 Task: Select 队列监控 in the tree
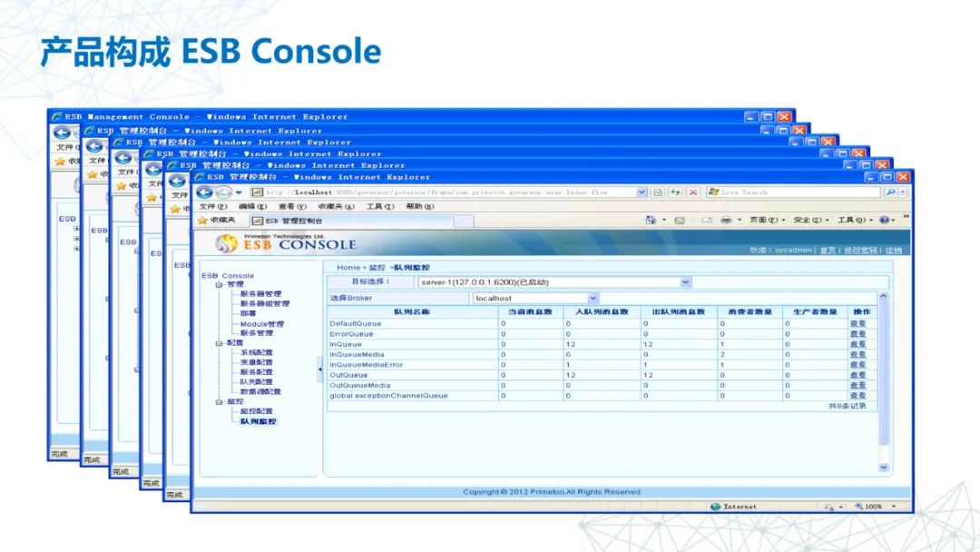tap(258, 421)
